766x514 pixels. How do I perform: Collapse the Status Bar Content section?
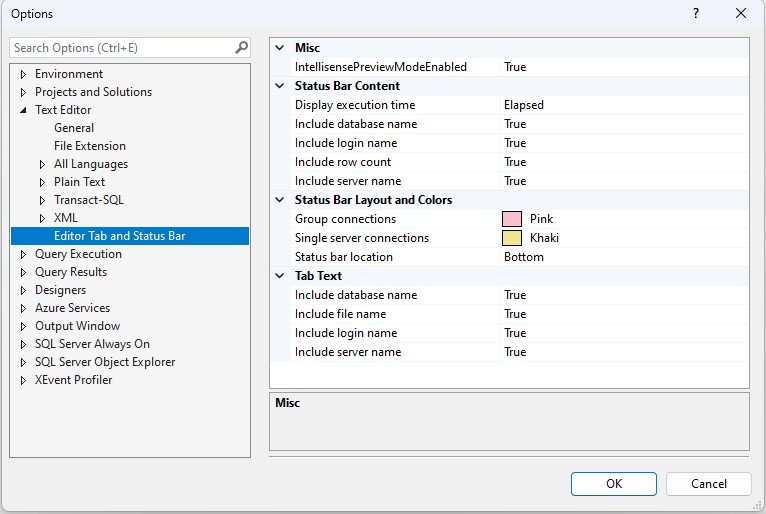click(x=280, y=86)
